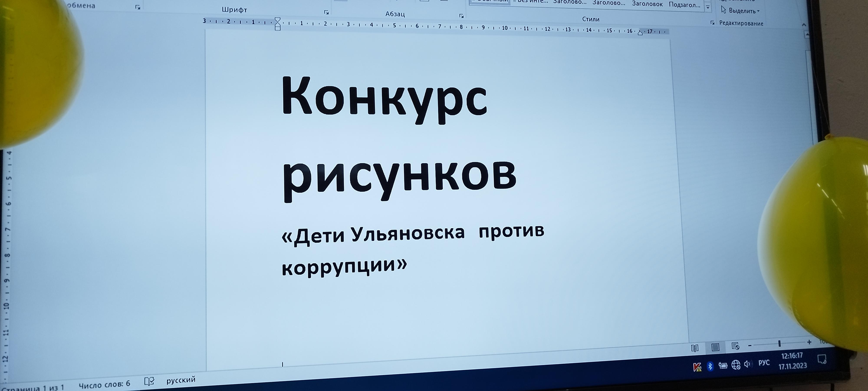Open the notification center icon
The width and height of the screenshot is (868, 391).
pyautogui.click(x=822, y=359)
